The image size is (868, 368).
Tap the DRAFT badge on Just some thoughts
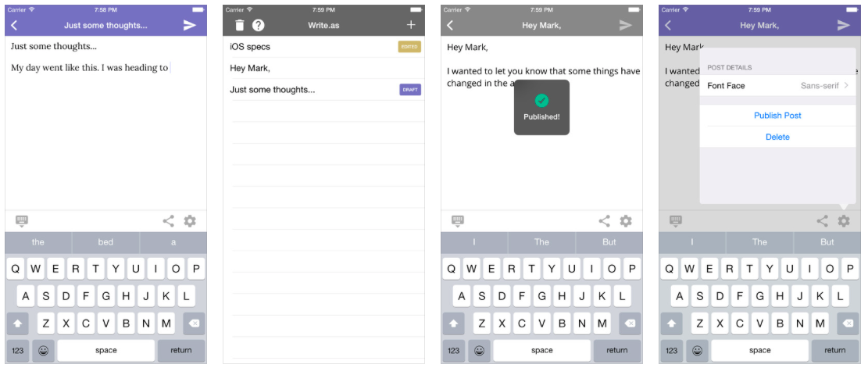pos(410,90)
